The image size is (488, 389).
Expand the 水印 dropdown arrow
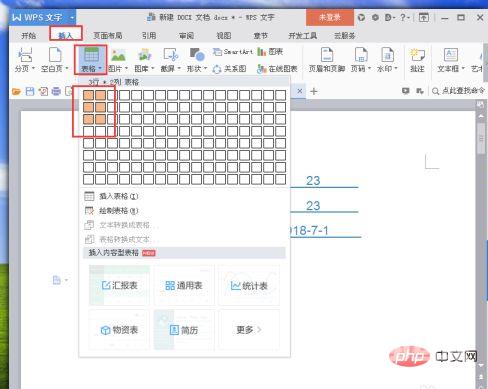tap(396, 68)
